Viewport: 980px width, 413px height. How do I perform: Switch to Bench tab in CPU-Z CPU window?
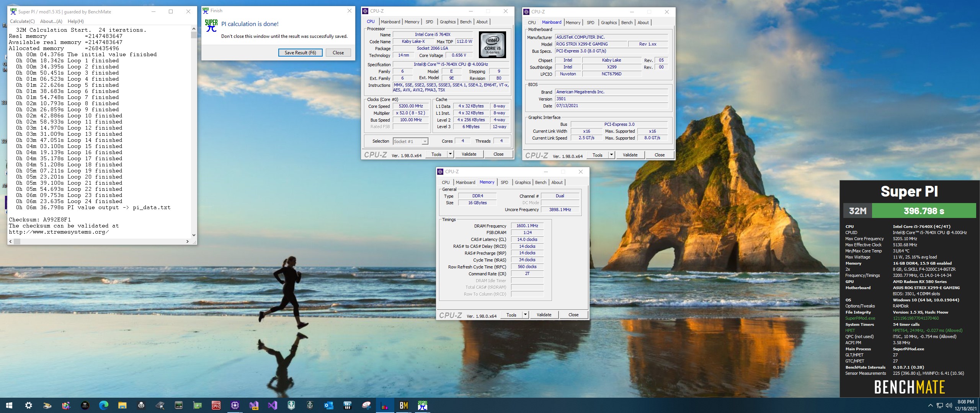(465, 22)
